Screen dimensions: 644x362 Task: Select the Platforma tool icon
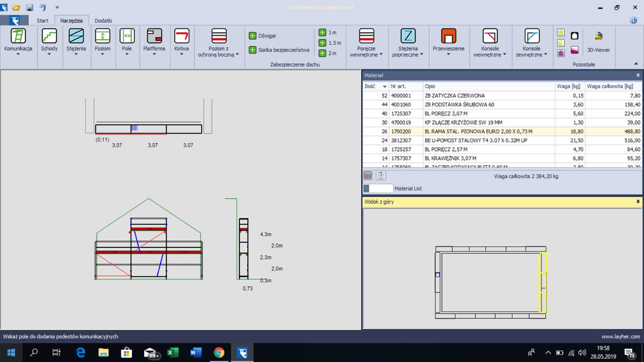pos(154,36)
